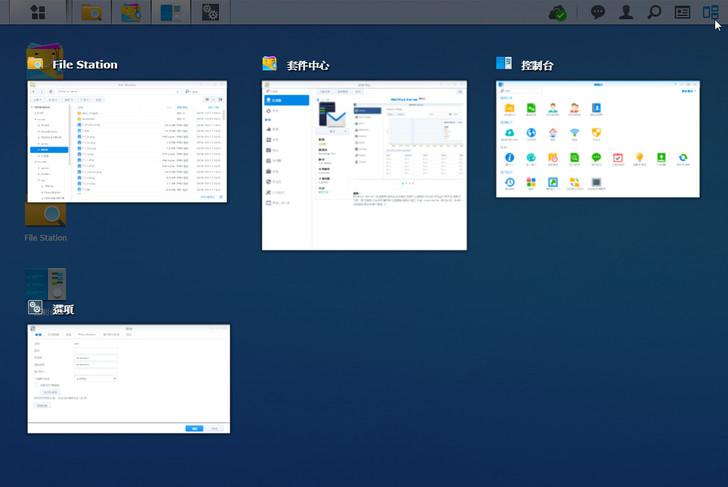The width and height of the screenshot is (728, 487).
Task: Open the DSM Main Menu button
Action: click(37, 12)
